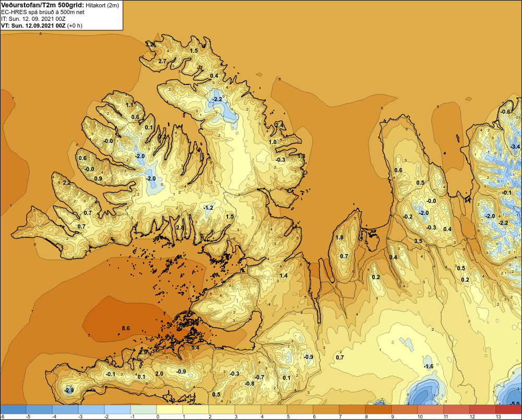The image size is (522, 420).
Task: Click the 1.0 temperature label
Action: click(272, 142)
